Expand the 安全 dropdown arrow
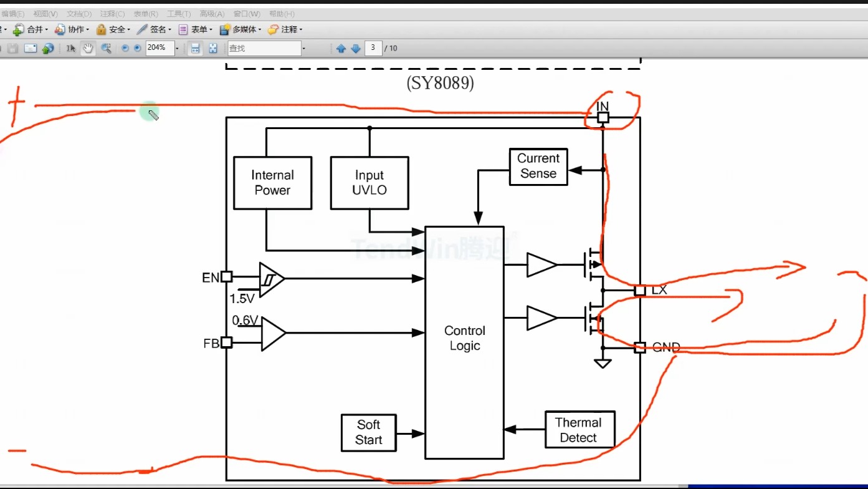 coord(128,29)
